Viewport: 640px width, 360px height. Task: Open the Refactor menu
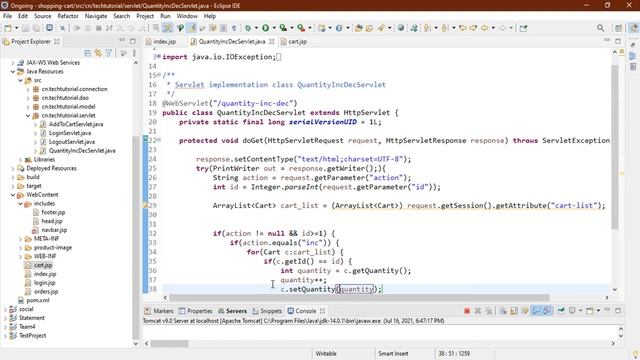[68, 16]
